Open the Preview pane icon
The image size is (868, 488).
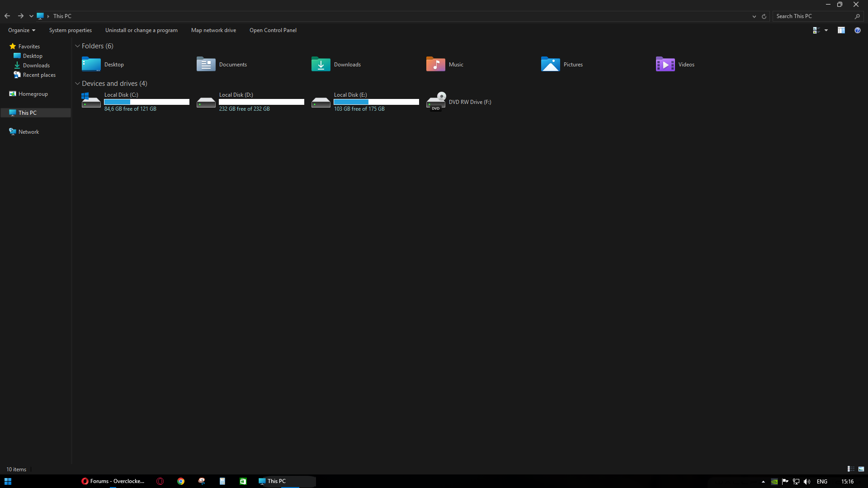(841, 30)
